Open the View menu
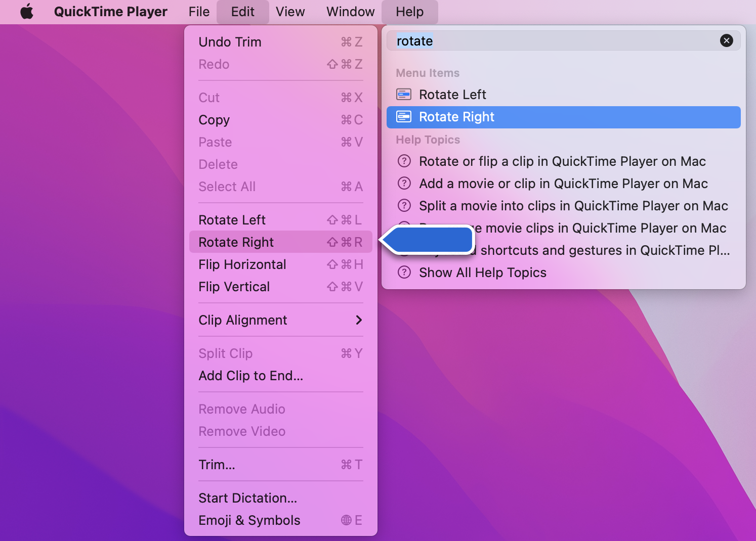 pos(290,12)
